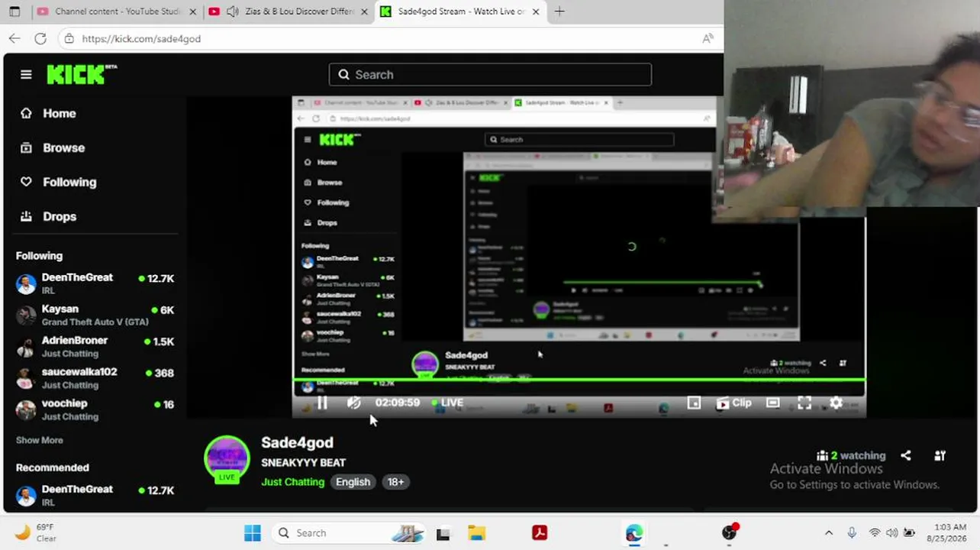The image size is (980, 550).
Task: Click the Kick Search field
Action: [x=490, y=74]
